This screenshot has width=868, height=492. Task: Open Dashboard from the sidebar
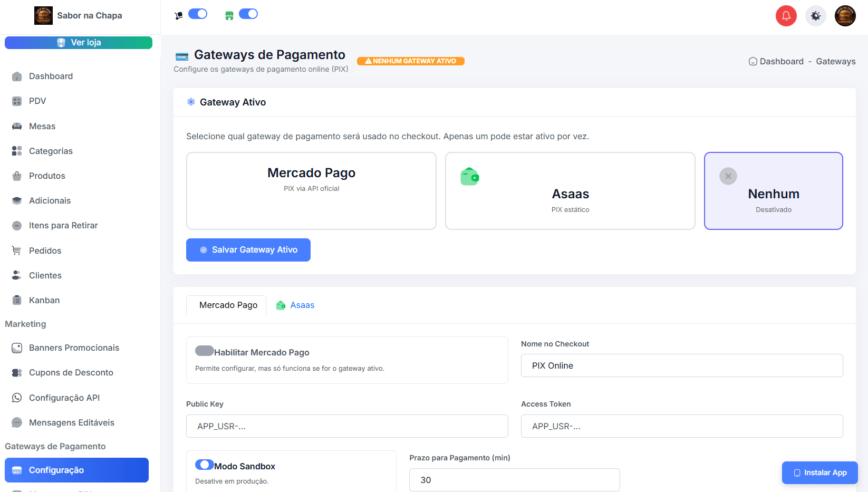pyautogui.click(x=76, y=76)
